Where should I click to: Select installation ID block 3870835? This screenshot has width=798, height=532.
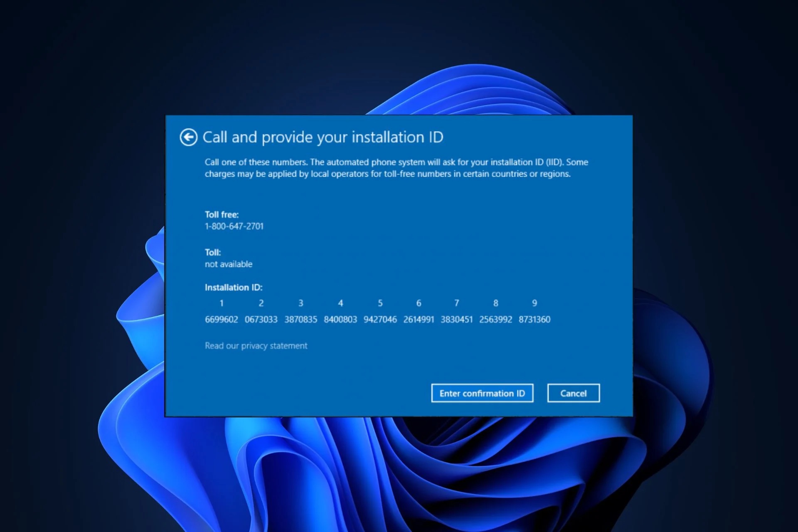tap(300, 320)
